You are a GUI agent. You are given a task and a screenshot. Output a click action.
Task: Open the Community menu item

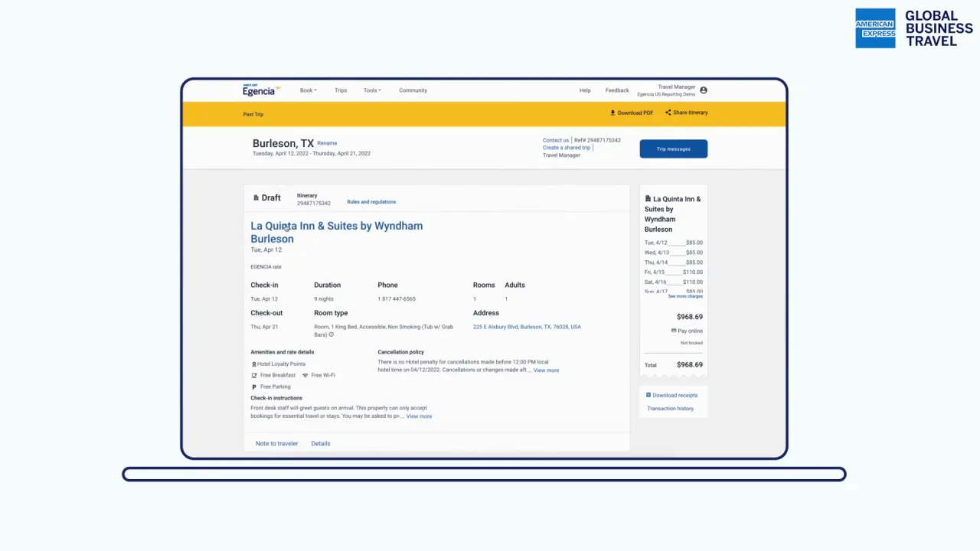pos(413,90)
